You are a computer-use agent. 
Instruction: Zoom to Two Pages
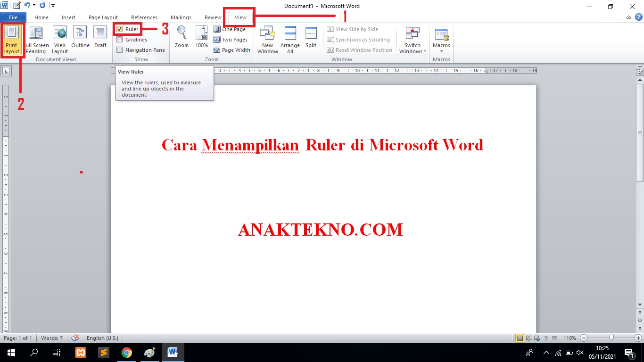[x=231, y=40]
